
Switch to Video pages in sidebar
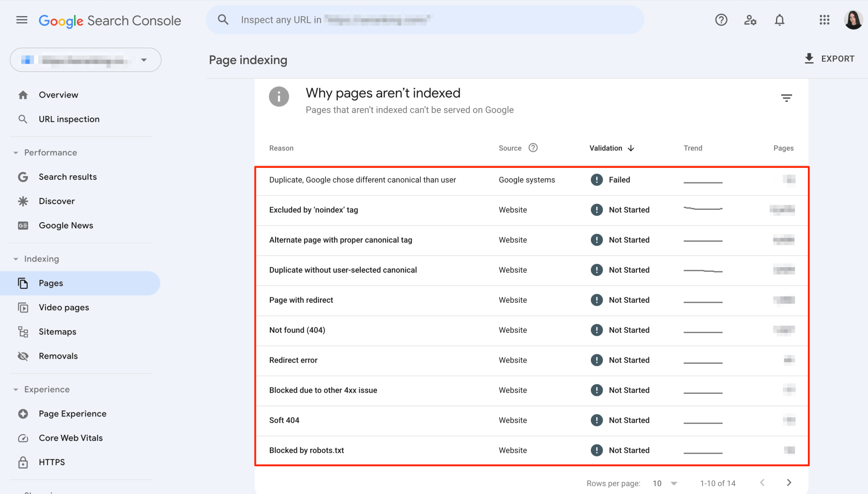(x=64, y=307)
